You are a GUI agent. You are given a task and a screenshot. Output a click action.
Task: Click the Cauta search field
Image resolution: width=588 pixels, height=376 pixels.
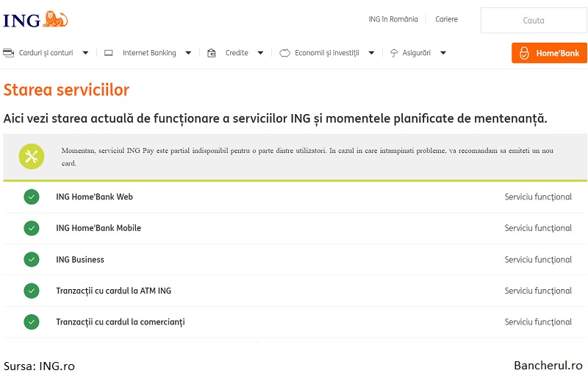click(534, 21)
